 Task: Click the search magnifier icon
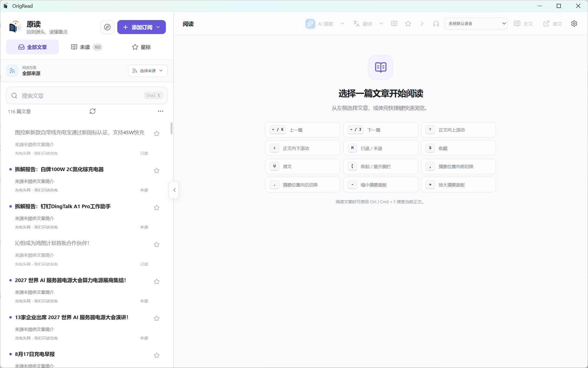[x=14, y=96]
